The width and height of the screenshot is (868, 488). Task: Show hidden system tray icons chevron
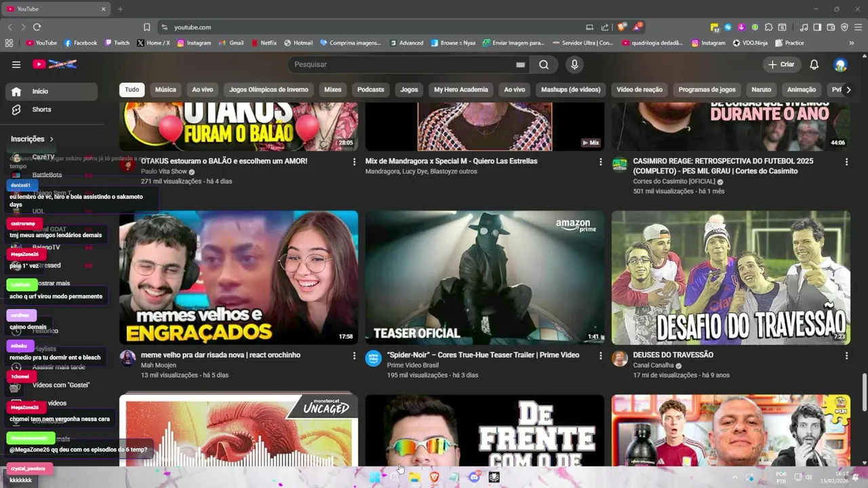734,477
